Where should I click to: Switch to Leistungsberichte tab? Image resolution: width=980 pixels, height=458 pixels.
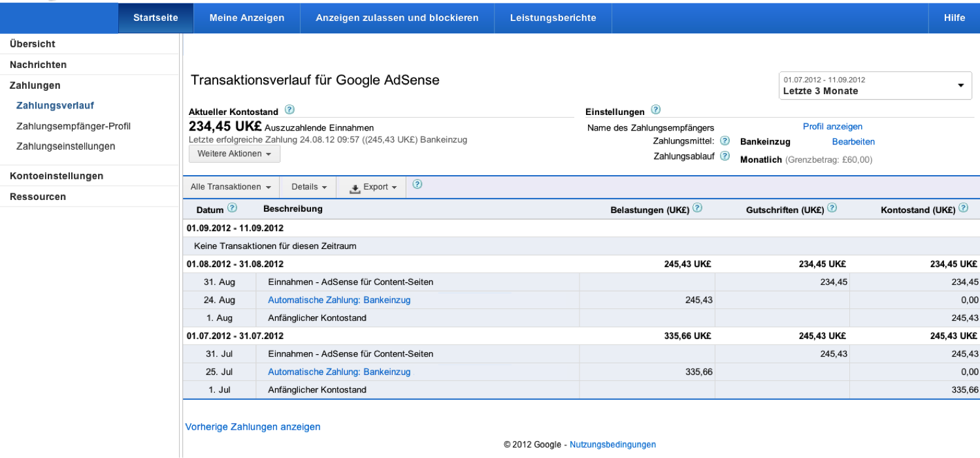pos(553,18)
